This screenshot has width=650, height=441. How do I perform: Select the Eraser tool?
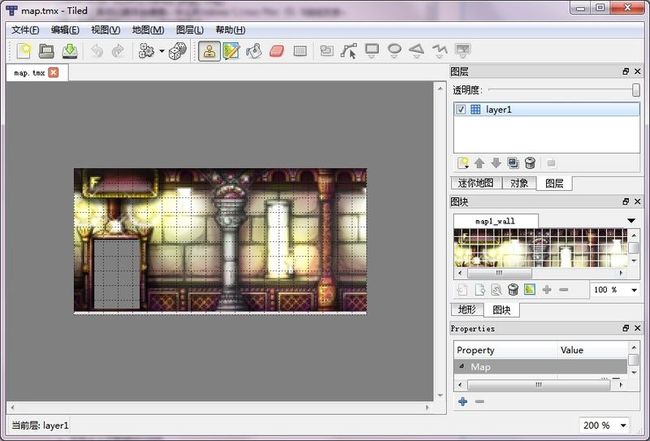coord(276,51)
